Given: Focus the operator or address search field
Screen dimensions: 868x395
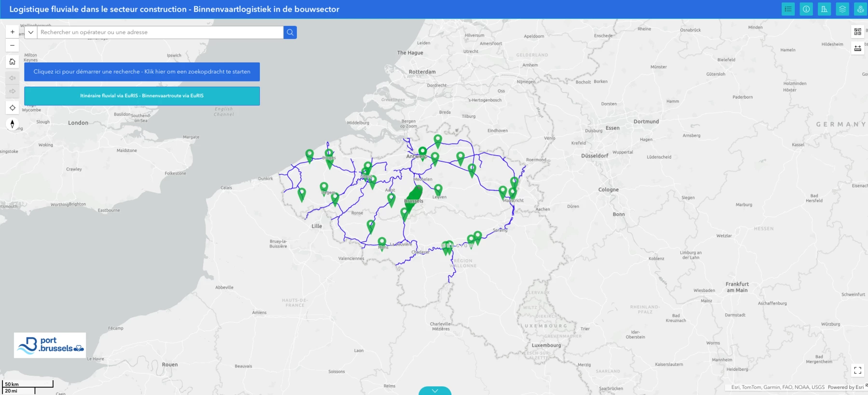Looking at the screenshot, I should pyautogui.click(x=160, y=32).
